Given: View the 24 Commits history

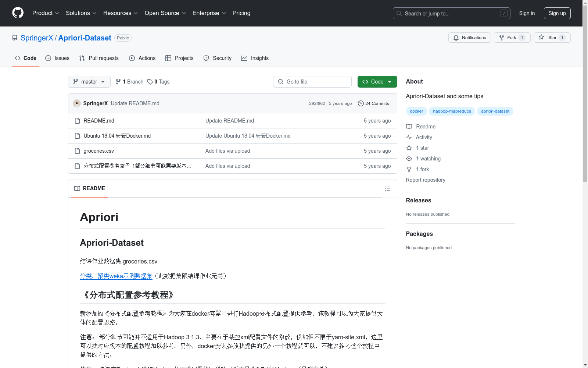Looking at the screenshot, I should 373,103.
